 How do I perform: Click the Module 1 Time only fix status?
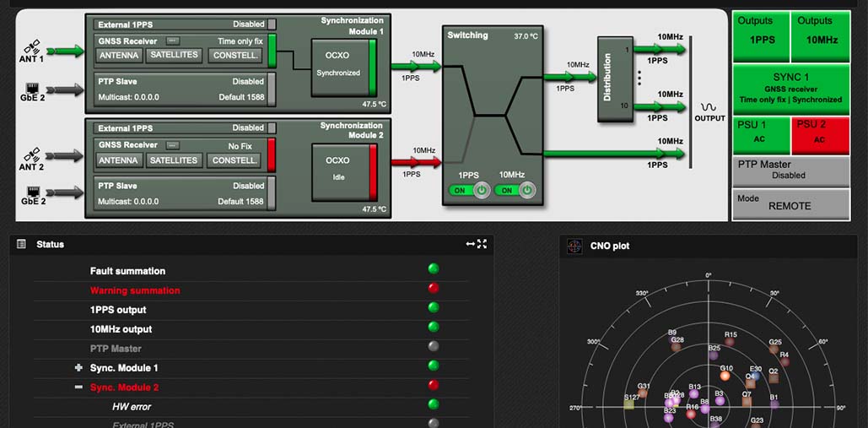point(240,41)
